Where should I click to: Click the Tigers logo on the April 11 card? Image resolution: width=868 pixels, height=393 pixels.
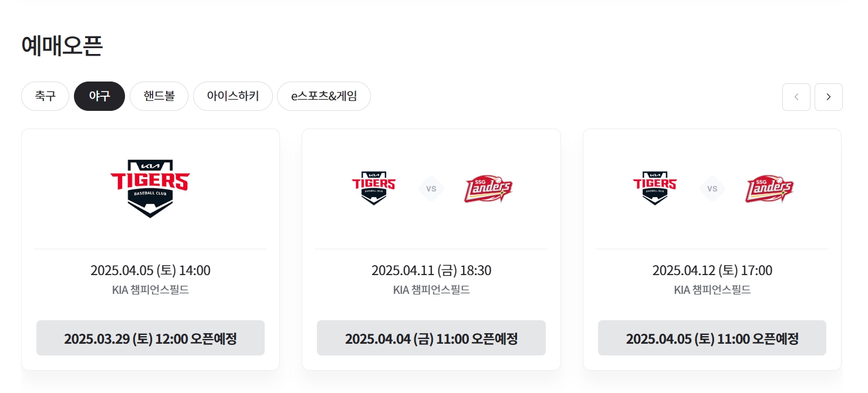(x=374, y=188)
